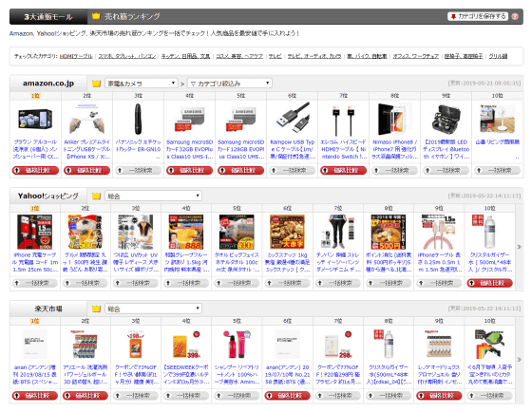Show next Yahoo!ショッピング ranking items arrow
532x412 pixels.
519,247
